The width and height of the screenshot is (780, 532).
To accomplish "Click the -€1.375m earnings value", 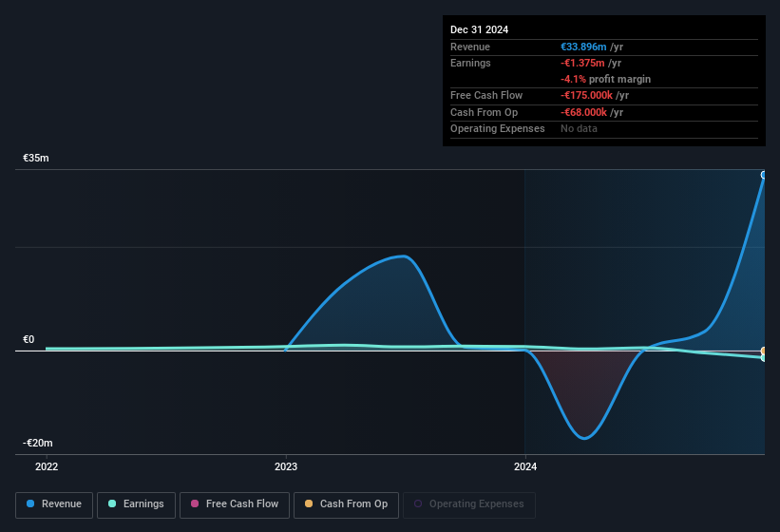I will tap(582, 63).
